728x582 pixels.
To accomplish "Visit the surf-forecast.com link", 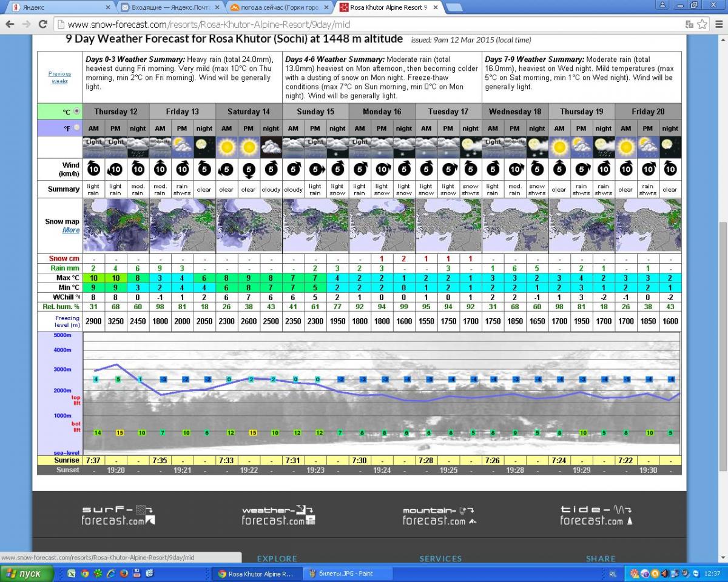I will [x=118, y=515].
